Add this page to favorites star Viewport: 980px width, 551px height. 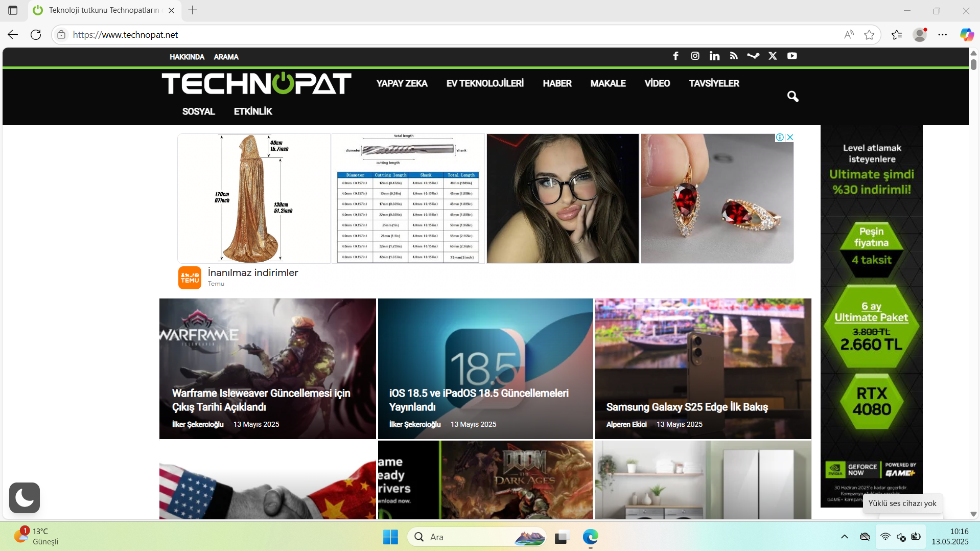click(869, 35)
